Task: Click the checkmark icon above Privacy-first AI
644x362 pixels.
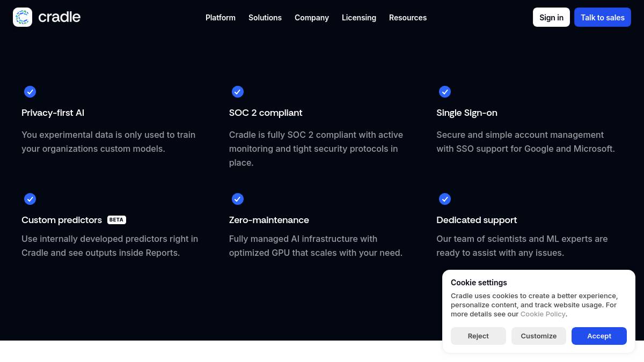Action: [x=30, y=92]
